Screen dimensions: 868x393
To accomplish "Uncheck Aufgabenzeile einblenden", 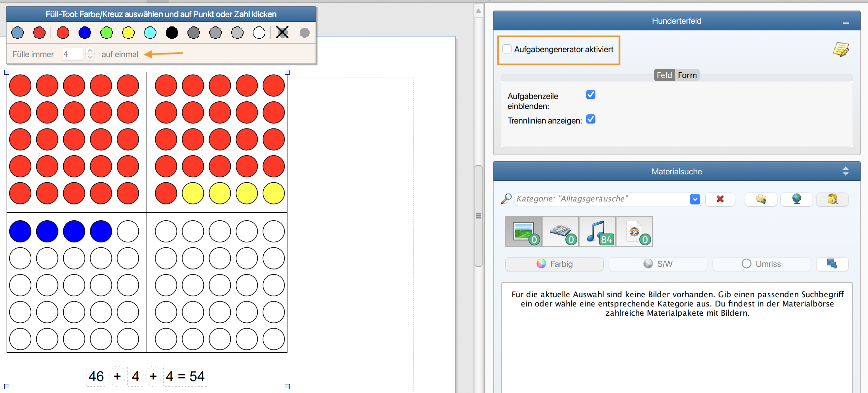I will (x=590, y=95).
